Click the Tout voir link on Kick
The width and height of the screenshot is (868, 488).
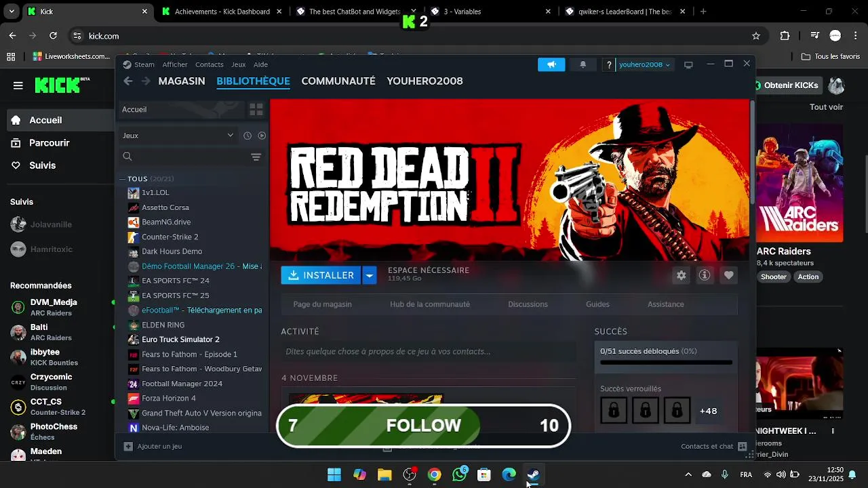(826, 107)
